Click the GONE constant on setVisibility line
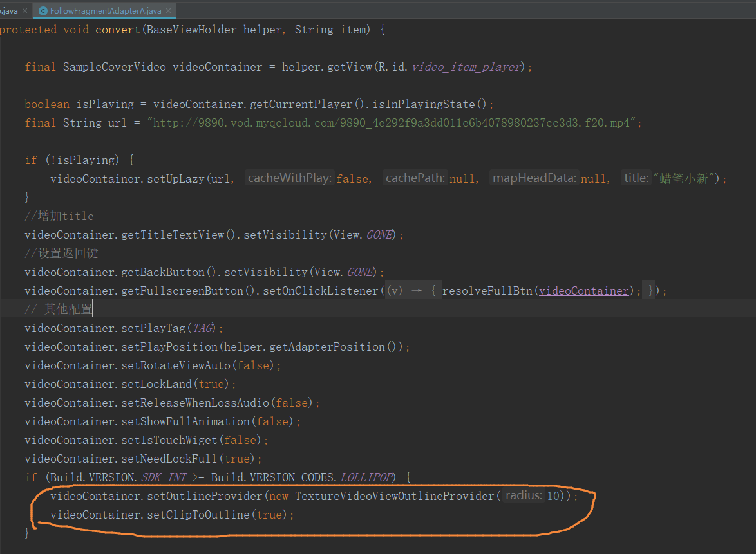Image resolution: width=756 pixels, height=554 pixels. click(378, 234)
